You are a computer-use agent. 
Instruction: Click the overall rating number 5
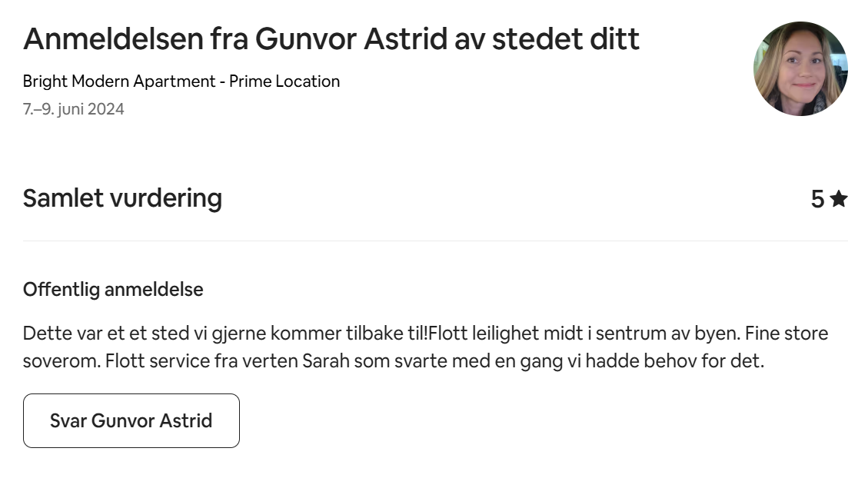click(x=817, y=200)
